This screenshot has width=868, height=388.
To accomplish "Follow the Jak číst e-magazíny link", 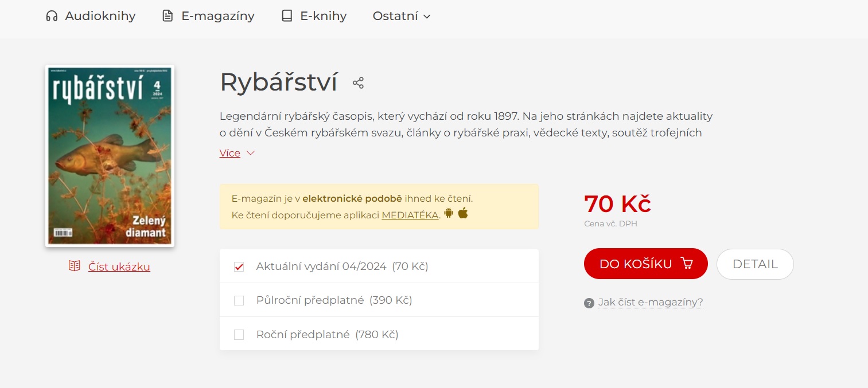I will click(x=651, y=303).
